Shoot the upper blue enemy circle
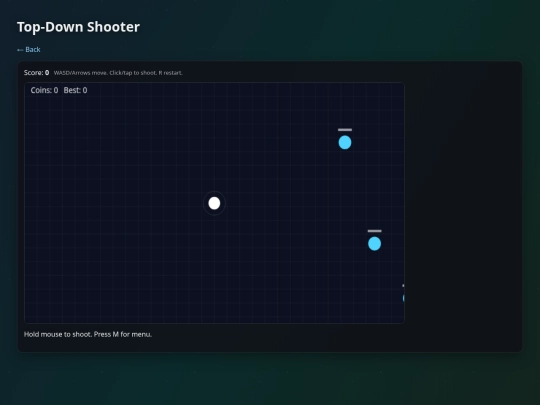The image size is (540, 405). [x=345, y=143]
